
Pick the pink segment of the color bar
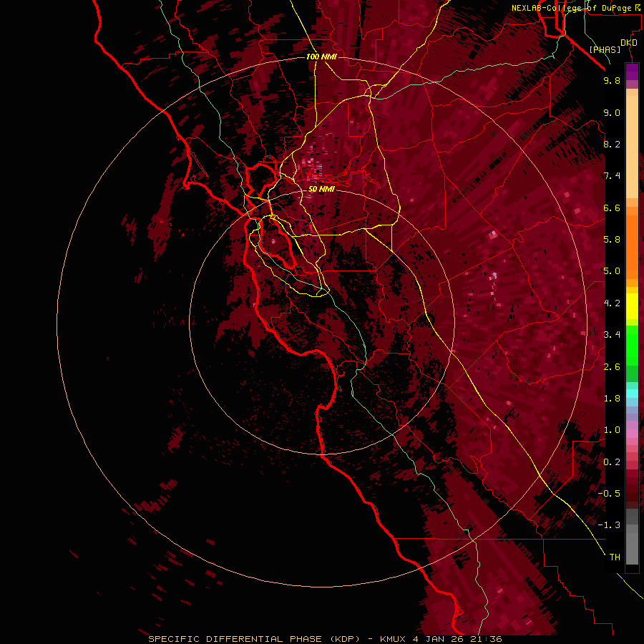click(x=632, y=434)
